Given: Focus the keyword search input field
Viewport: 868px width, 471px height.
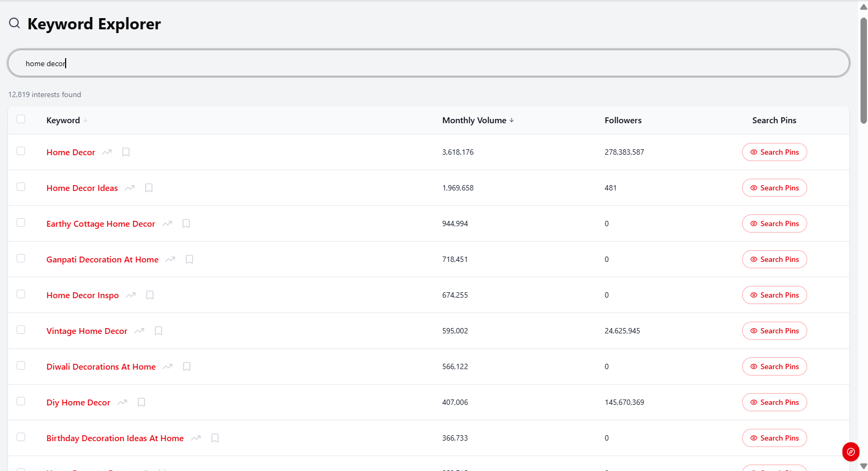Looking at the screenshot, I should pos(428,63).
